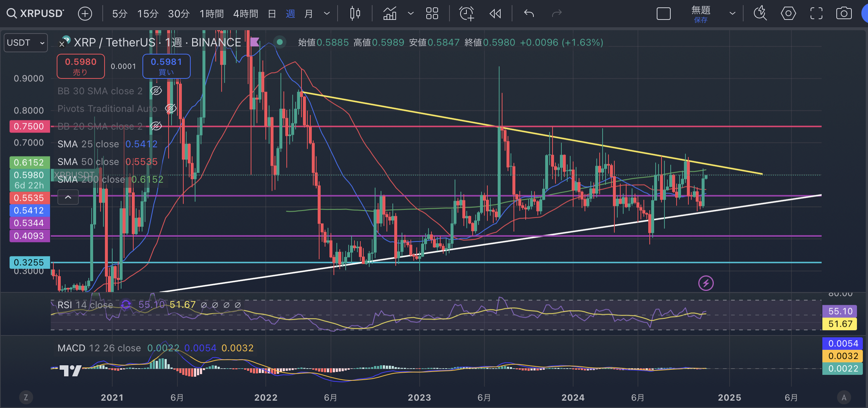Select the 5分 timeframe
The height and width of the screenshot is (408, 868).
120,14
